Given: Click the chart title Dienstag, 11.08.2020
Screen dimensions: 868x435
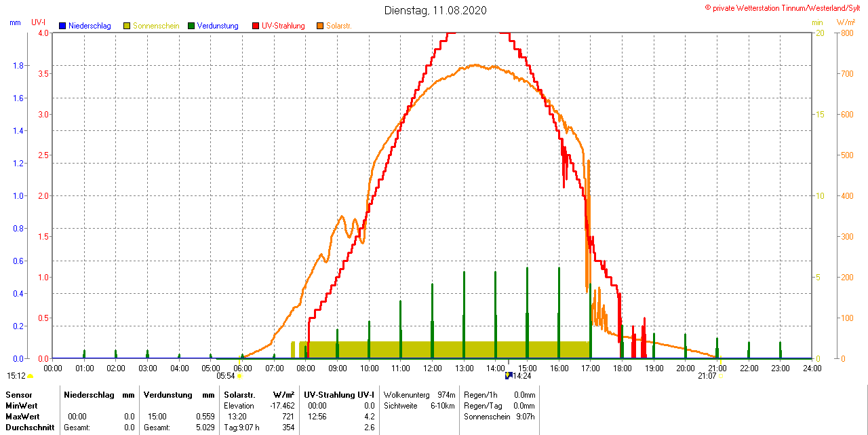Looking at the screenshot, I should 435,10.
